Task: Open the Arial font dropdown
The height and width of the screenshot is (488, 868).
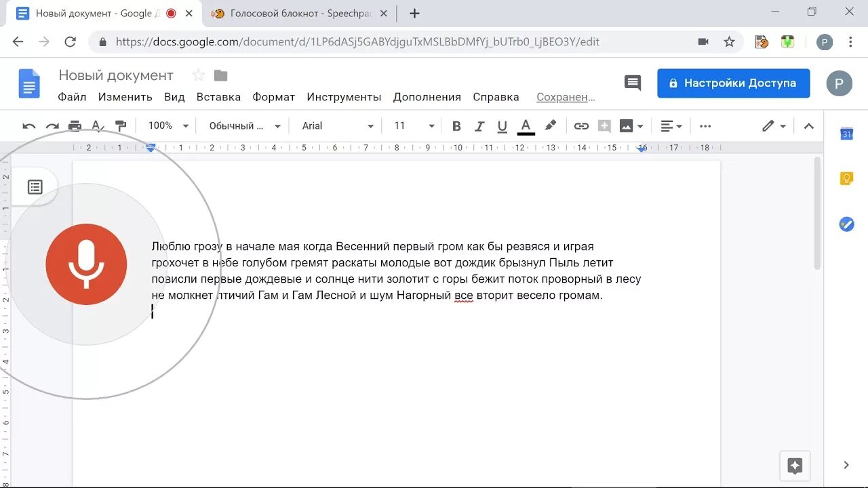Action: tap(338, 126)
